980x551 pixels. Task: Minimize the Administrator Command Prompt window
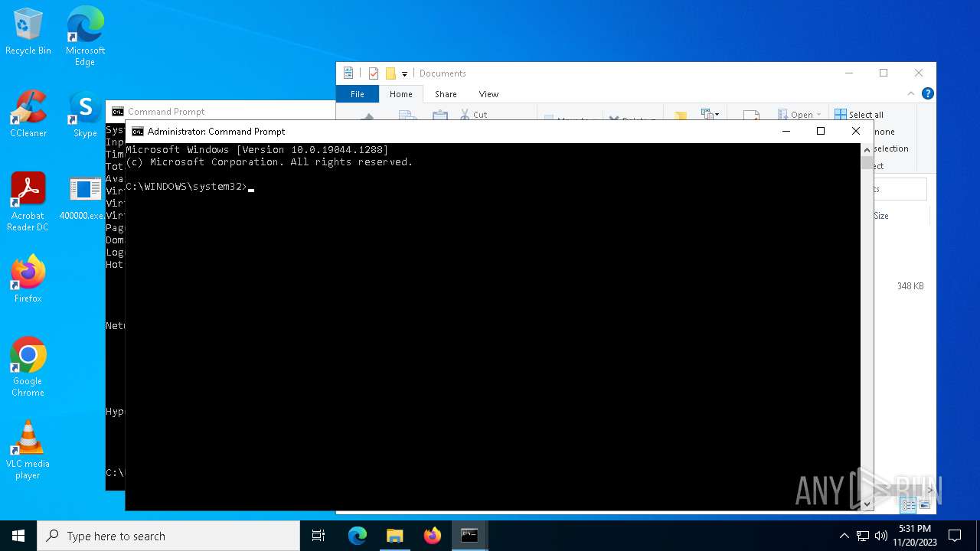[786, 131]
